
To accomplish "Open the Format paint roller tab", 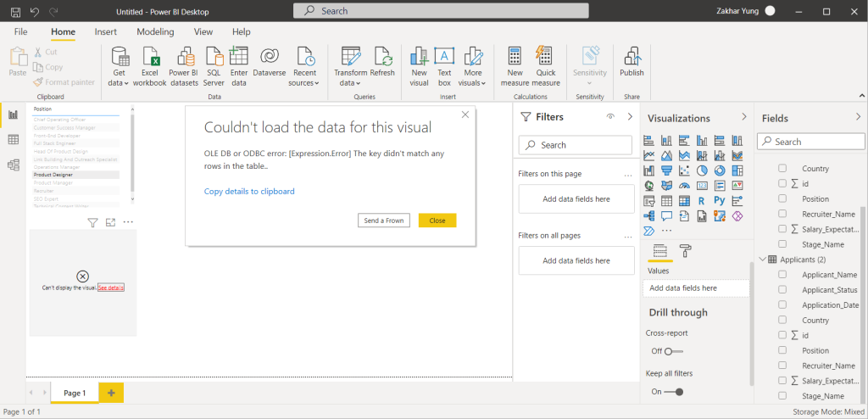I will coord(685,250).
